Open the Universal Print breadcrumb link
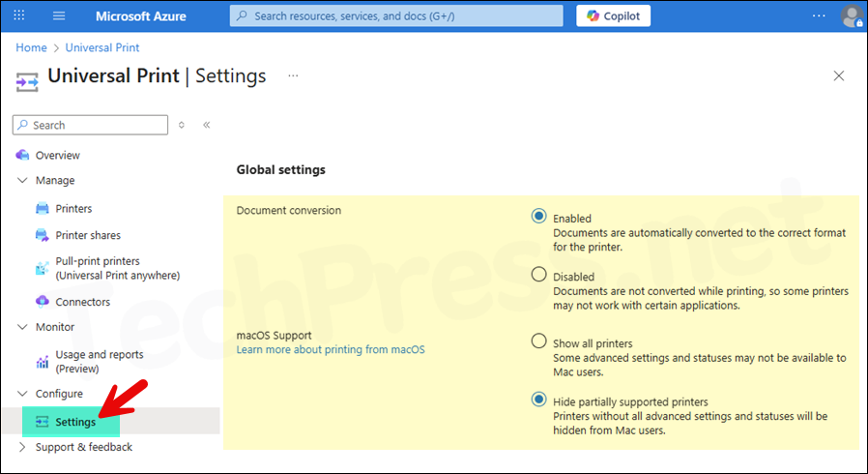 [102, 47]
